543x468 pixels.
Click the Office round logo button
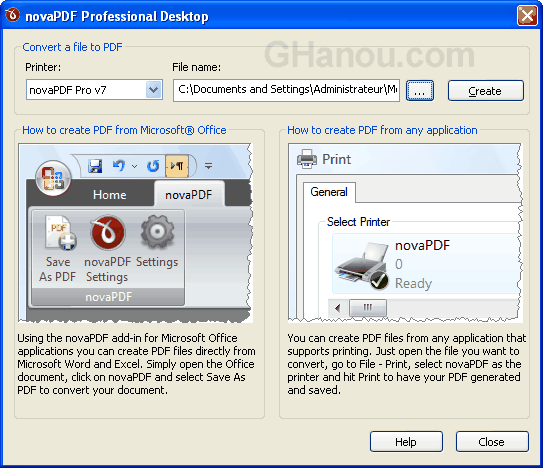[x=53, y=178]
